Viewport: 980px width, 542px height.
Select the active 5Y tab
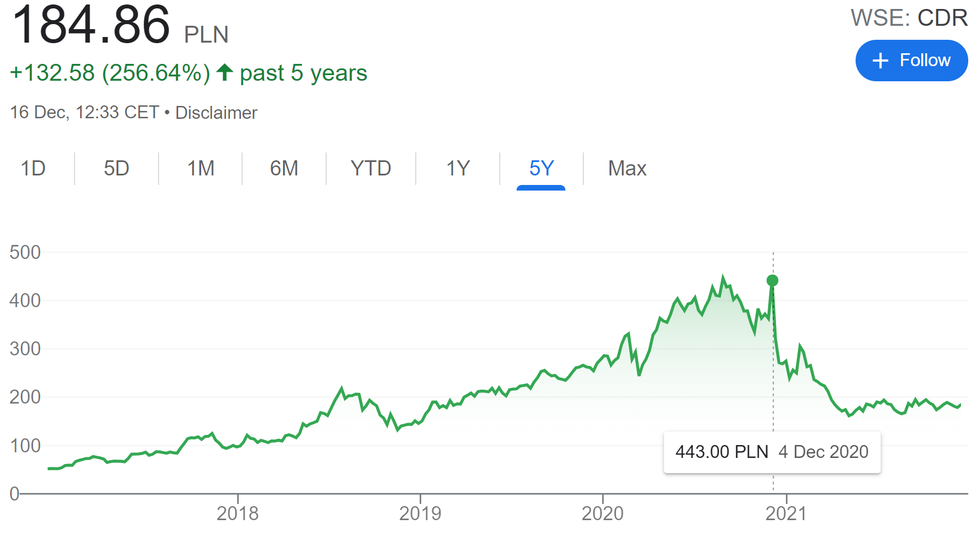click(541, 168)
